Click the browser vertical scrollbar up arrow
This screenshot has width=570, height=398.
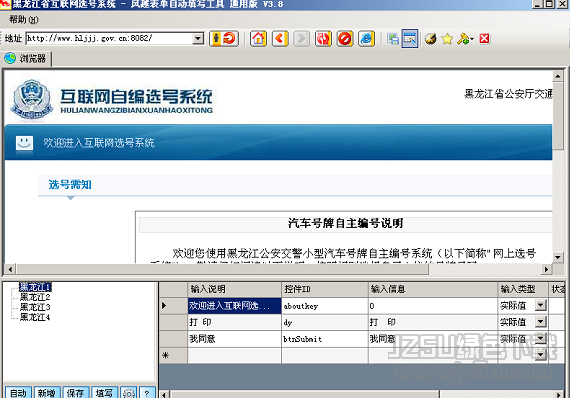(558, 76)
